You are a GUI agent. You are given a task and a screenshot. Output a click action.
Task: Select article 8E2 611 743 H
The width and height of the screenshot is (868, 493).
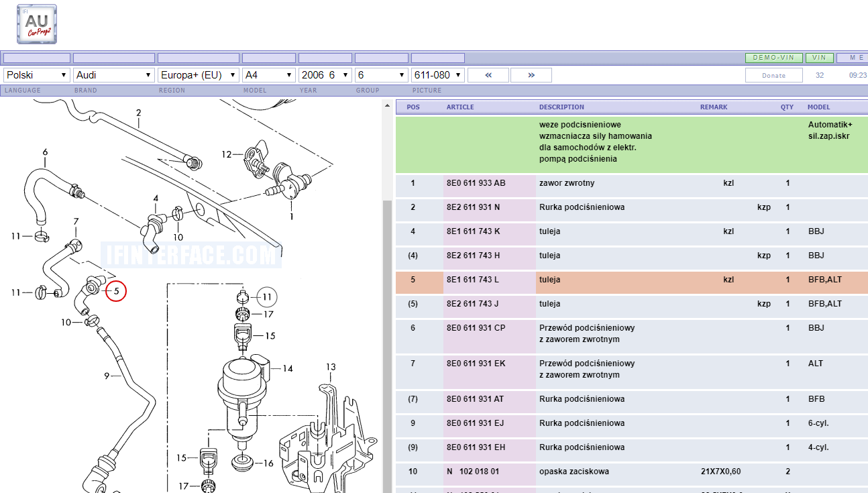point(473,256)
